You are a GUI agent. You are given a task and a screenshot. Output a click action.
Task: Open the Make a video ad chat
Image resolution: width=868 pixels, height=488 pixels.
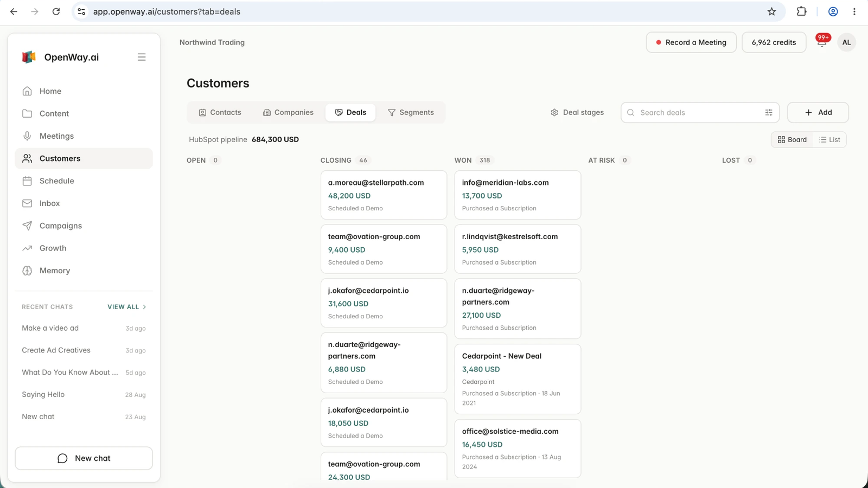84,328
